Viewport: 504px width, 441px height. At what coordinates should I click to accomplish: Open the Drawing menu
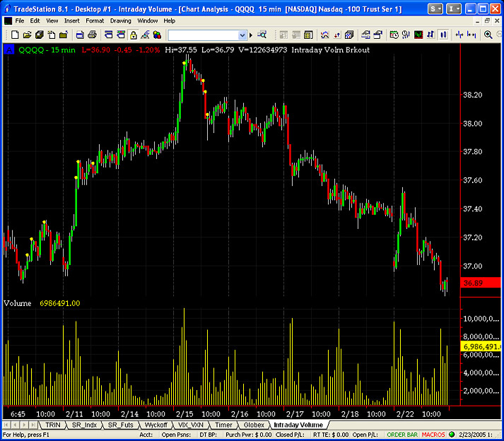[121, 21]
